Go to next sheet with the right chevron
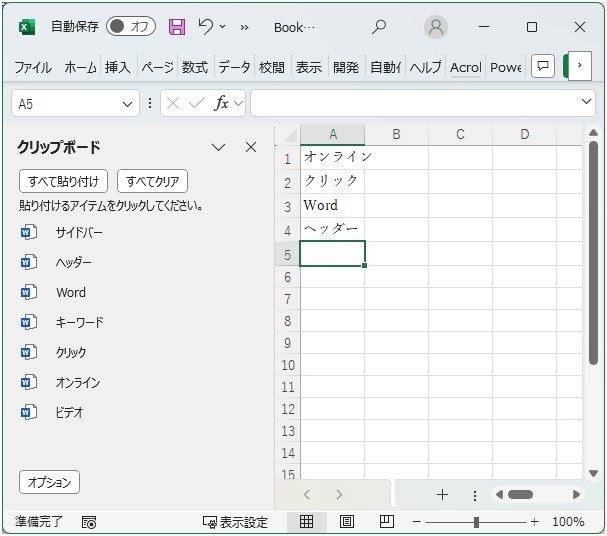607x536 pixels. pyautogui.click(x=339, y=494)
